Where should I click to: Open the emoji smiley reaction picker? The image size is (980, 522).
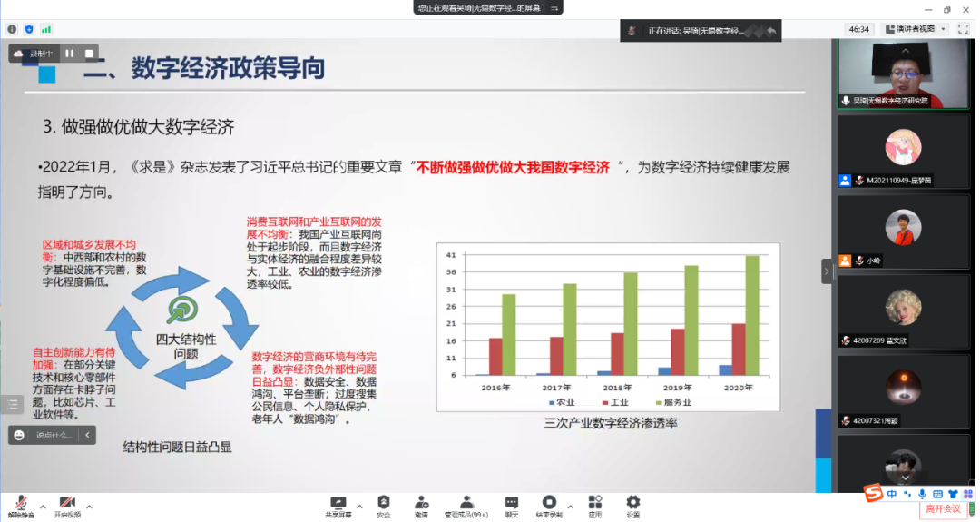coord(19,435)
